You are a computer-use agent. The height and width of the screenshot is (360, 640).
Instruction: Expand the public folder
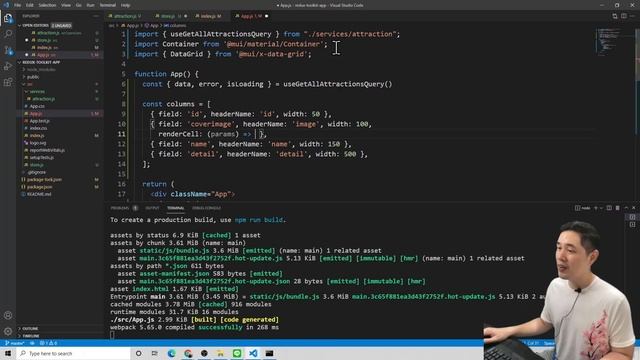[x=31, y=77]
